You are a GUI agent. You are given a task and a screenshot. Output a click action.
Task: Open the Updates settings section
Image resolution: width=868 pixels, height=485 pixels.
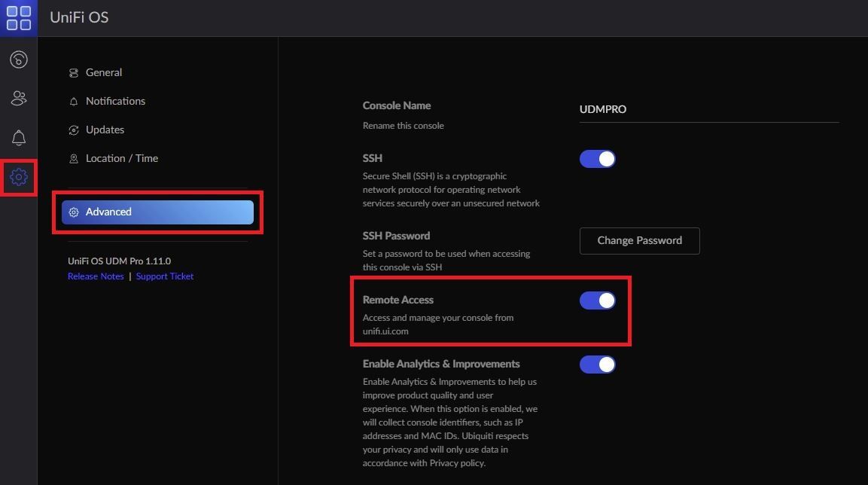pyautogui.click(x=96, y=130)
